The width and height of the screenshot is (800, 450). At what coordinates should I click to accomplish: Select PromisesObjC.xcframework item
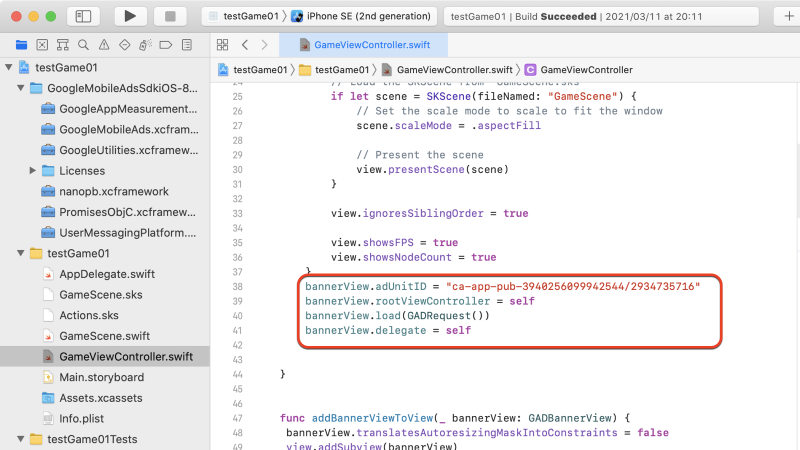click(x=127, y=212)
